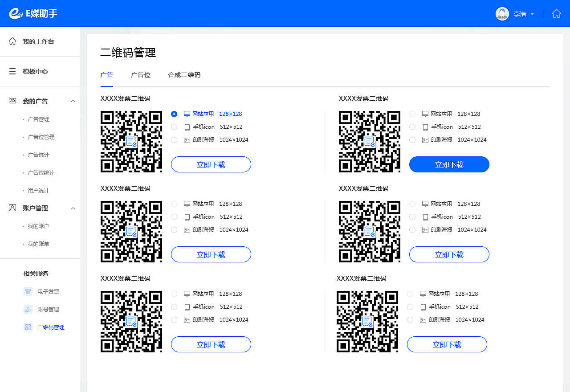Click the 账号管理 service icon
Screen dimensions: 570x392
point(28,309)
